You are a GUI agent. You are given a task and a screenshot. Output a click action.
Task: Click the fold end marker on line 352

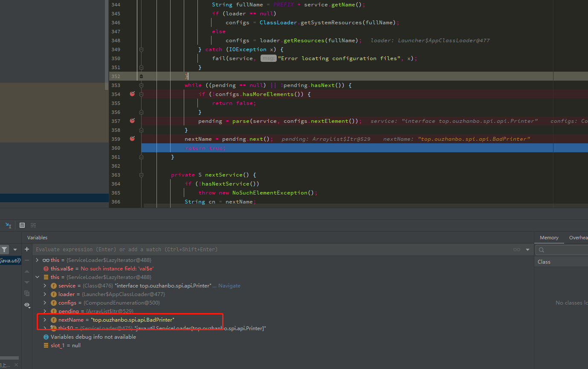point(141,76)
